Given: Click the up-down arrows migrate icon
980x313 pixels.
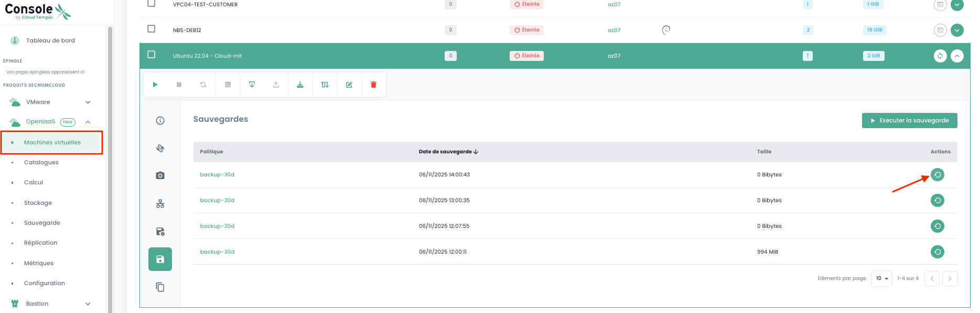Looking at the screenshot, I should click(325, 85).
